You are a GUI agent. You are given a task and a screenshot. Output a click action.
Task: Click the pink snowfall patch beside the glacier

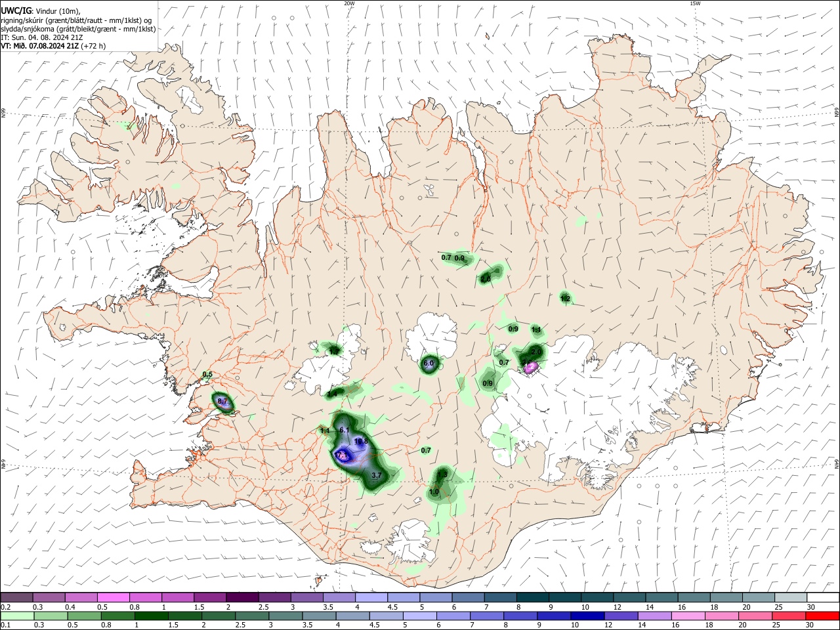[x=532, y=367]
